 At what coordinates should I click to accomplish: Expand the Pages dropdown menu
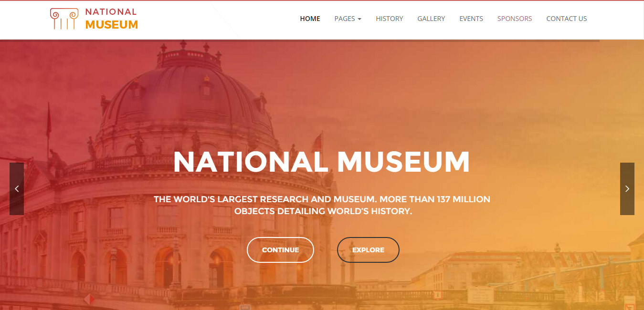pos(348,19)
